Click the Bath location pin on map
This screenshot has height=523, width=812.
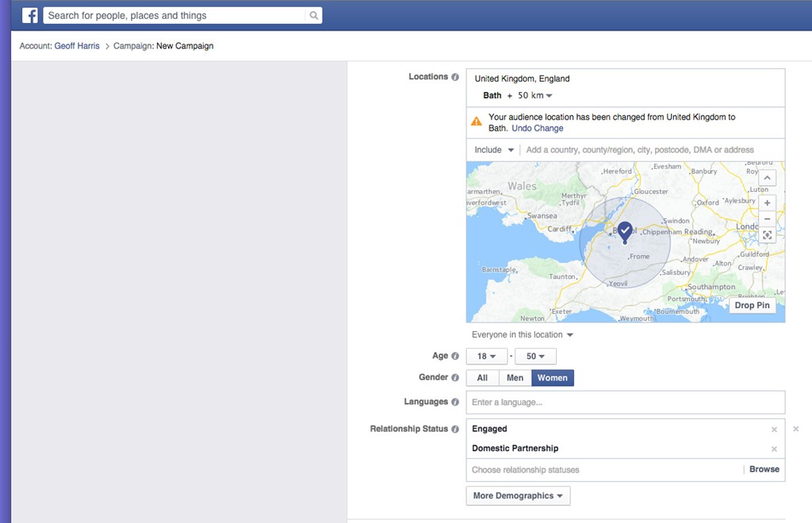point(625,231)
